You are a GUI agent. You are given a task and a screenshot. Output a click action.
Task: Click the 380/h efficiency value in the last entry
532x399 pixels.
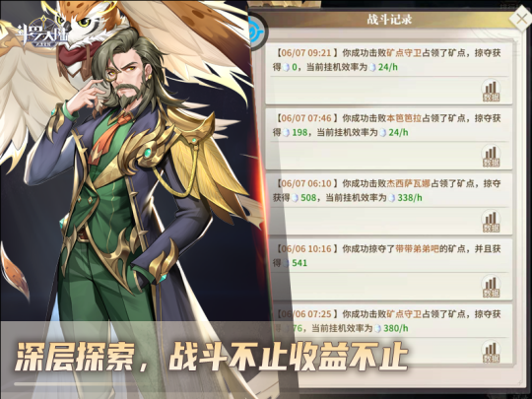[x=396, y=328]
